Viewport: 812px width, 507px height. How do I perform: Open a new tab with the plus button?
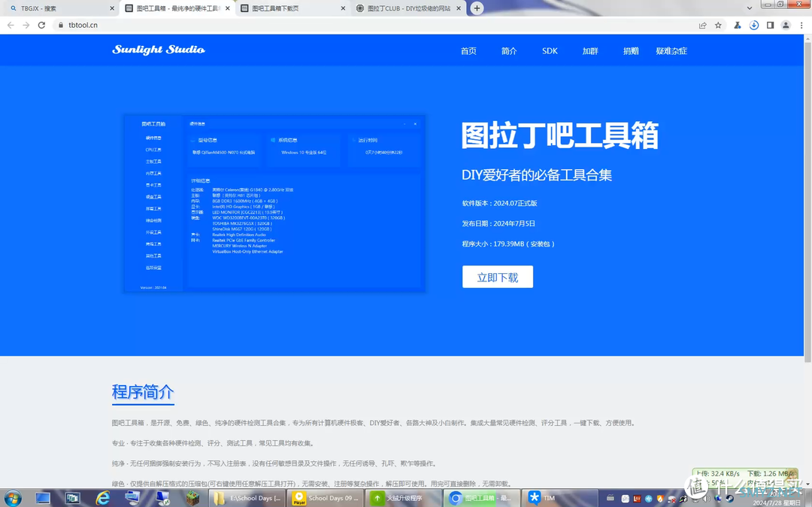477,8
